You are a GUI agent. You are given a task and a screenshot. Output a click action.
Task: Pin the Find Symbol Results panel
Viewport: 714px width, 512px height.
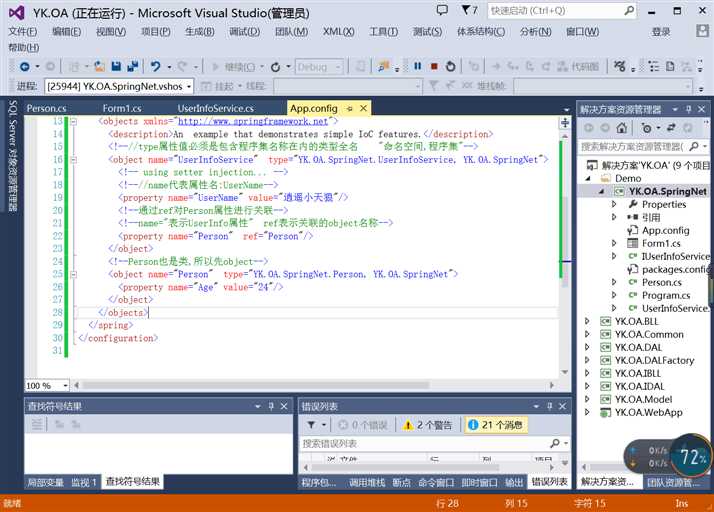click(271, 406)
